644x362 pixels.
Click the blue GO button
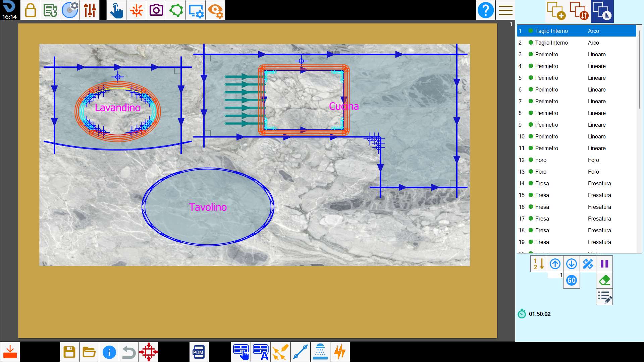point(572,280)
